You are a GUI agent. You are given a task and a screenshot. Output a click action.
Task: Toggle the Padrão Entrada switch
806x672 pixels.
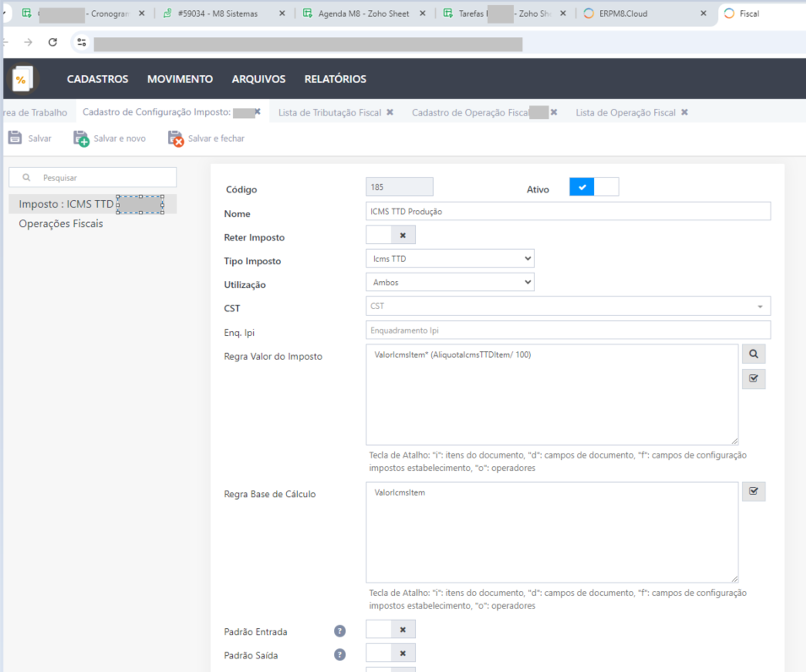[391, 629]
